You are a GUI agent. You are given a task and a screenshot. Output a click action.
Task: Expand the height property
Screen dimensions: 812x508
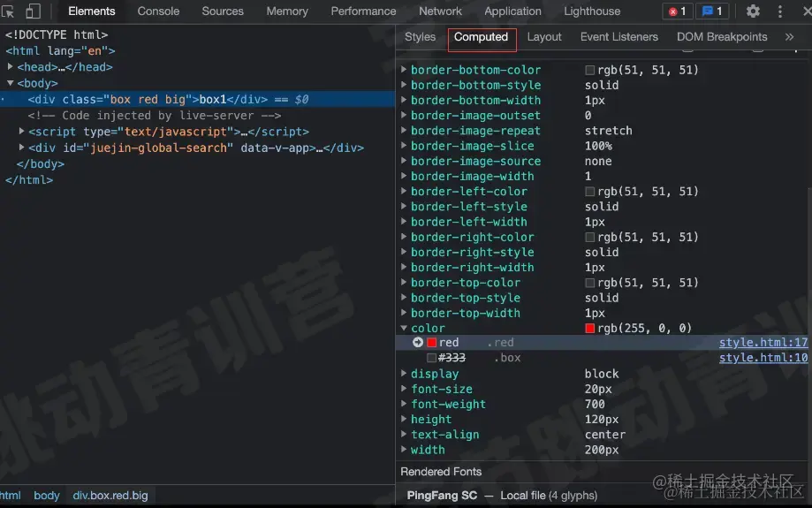point(404,419)
